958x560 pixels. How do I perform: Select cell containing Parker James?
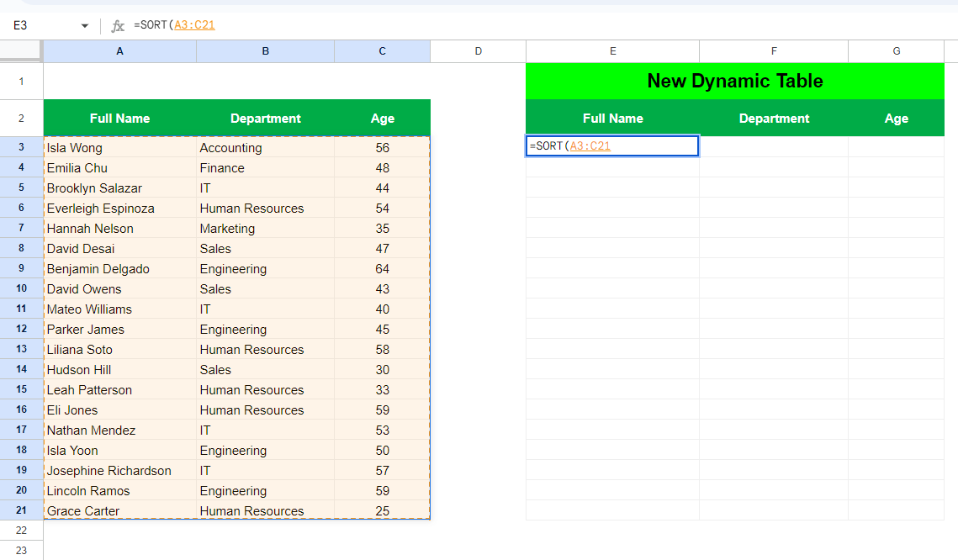(119, 329)
